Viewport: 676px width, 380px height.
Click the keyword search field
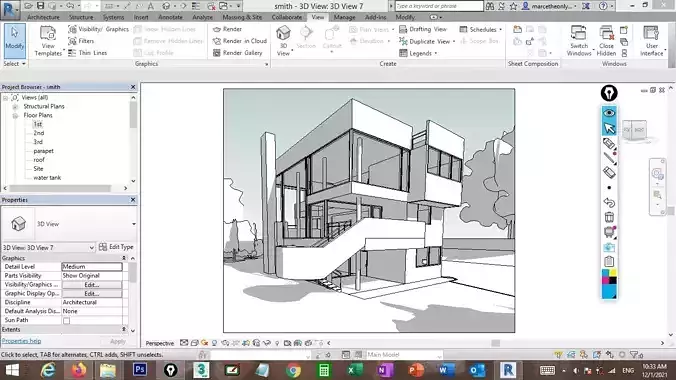coord(439,6)
